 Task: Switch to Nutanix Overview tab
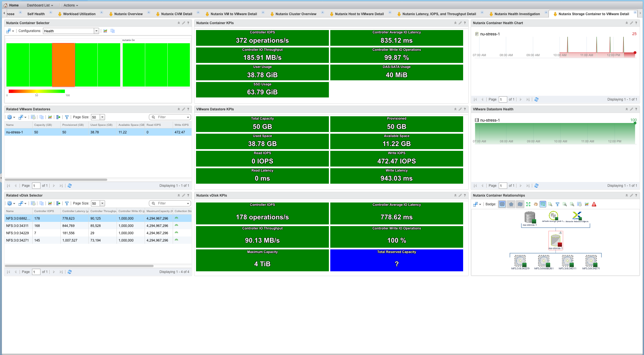(x=128, y=14)
